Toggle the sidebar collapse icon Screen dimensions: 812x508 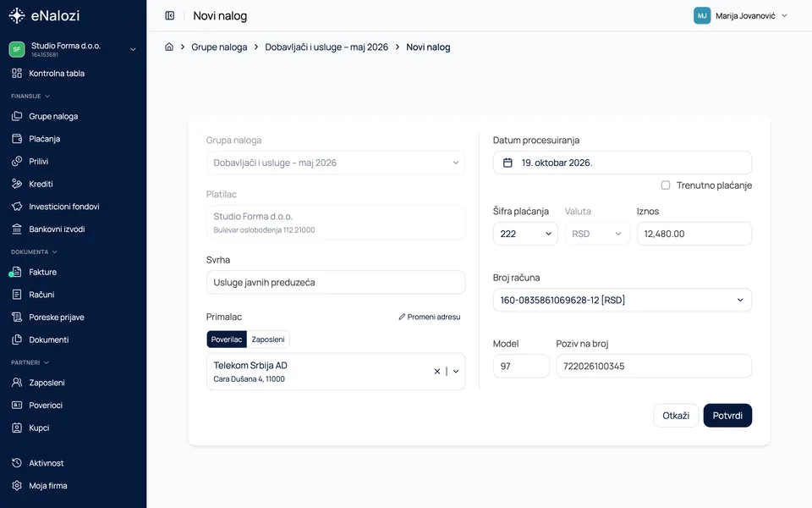pyautogui.click(x=170, y=15)
